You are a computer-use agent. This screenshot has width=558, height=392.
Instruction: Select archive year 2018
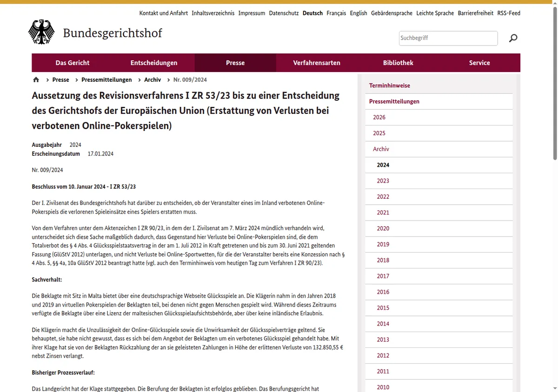pyautogui.click(x=439, y=260)
